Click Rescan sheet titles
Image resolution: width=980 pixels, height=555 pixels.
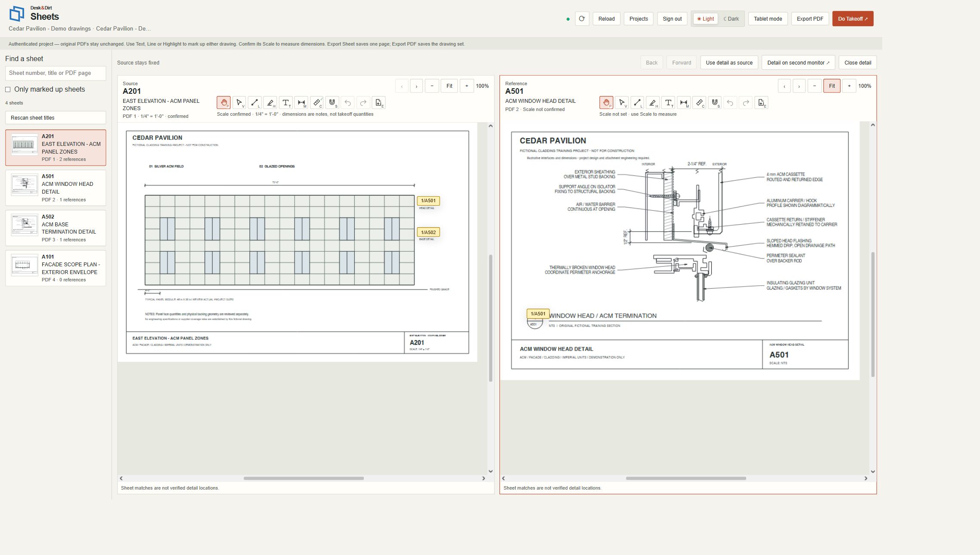pyautogui.click(x=56, y=117)
